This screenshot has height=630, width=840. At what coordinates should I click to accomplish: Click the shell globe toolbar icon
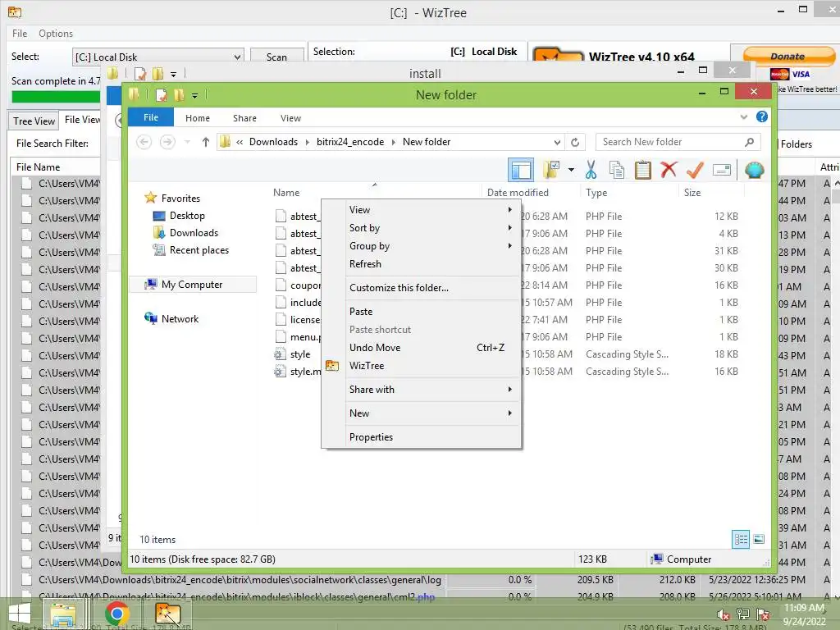tap(754, 170)
